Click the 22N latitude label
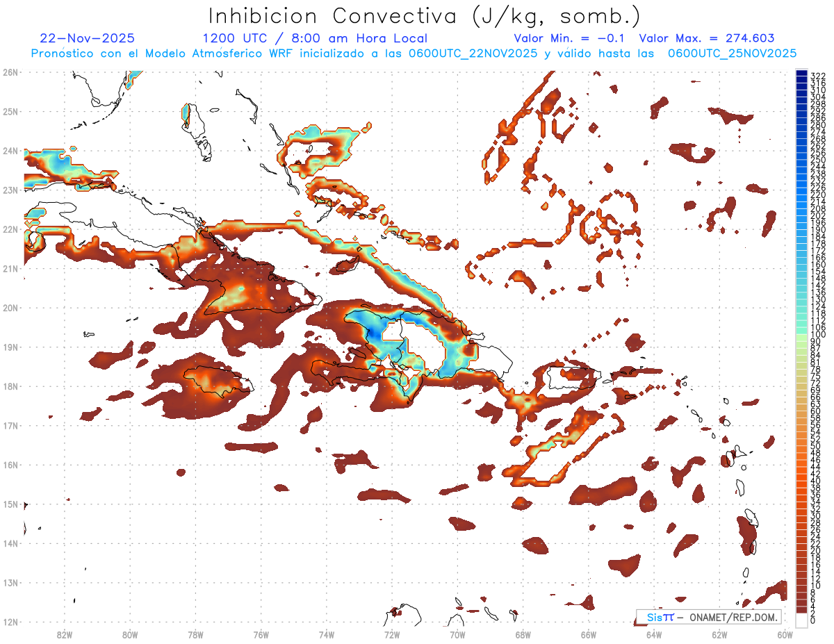The image size is (834, 644). [x=10, y=229]
